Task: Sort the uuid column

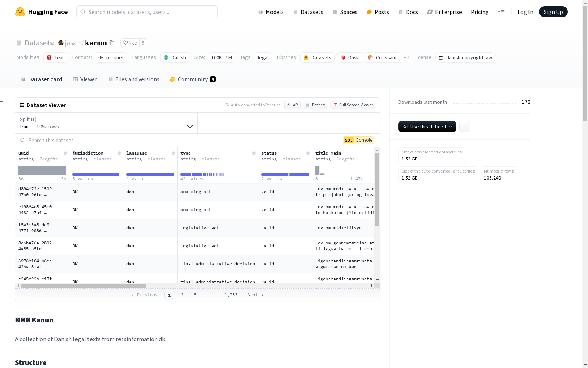Action: tap(65, 153)
